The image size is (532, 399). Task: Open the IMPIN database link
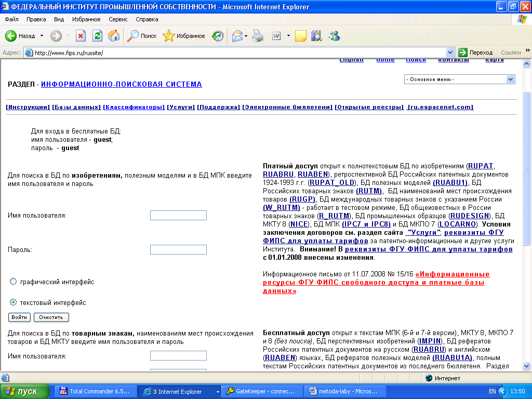pyautogui.click(x=430, y=341)
